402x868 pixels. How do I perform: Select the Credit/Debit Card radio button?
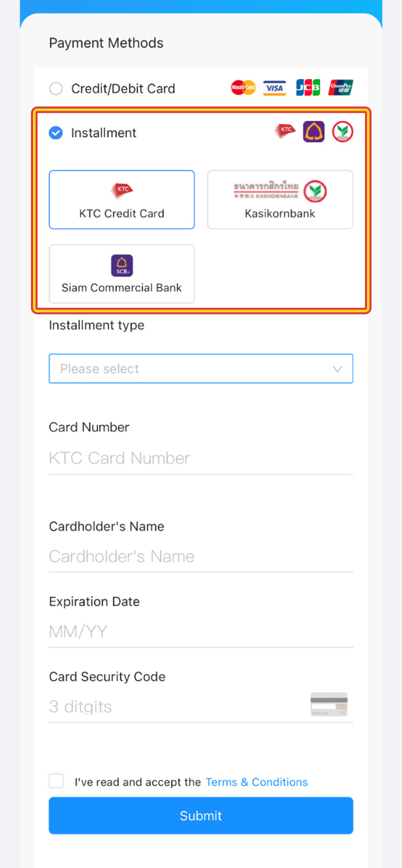pos(56,89)
